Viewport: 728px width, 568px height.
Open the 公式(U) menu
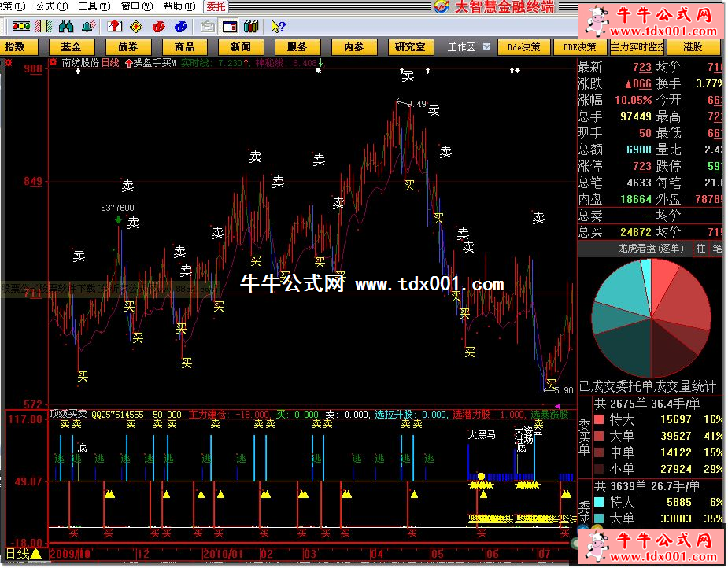(x=51, y=6)
